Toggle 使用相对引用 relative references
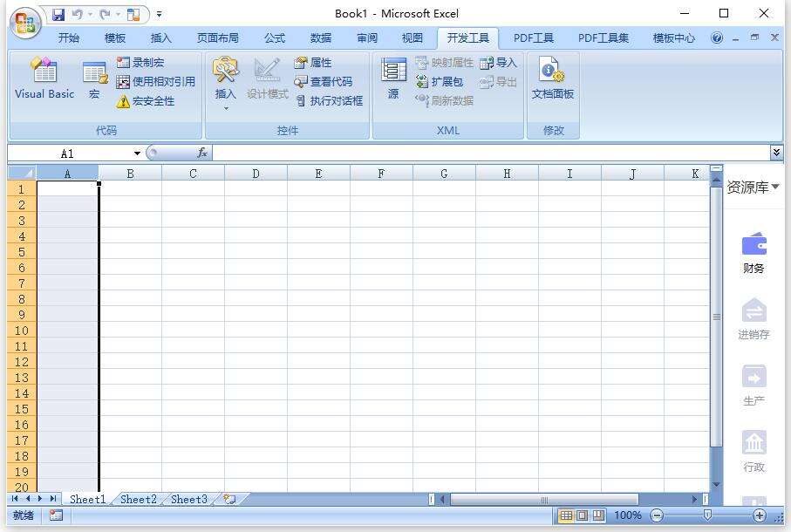This screenshot has height=532, width=791. click(x=156, y=82)
